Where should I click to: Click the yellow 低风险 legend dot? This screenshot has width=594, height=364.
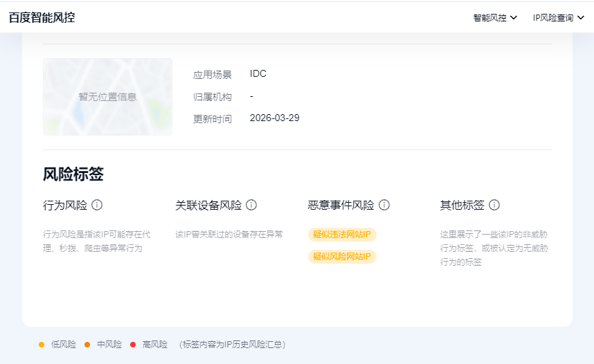(42, 344)
